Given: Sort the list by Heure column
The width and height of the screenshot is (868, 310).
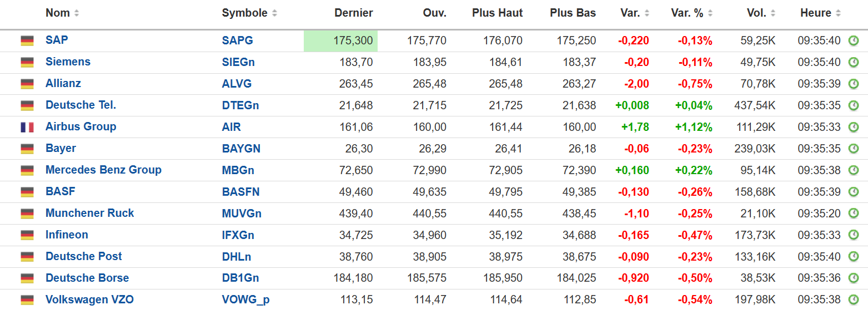Looking at the screenshot, I should [820, 13].
